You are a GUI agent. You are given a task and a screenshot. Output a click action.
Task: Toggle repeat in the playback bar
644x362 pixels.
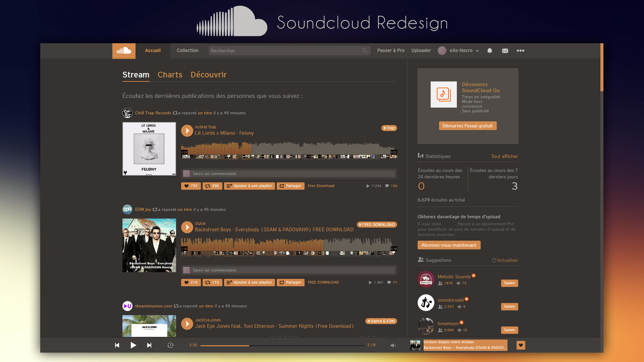pos(170,345)
